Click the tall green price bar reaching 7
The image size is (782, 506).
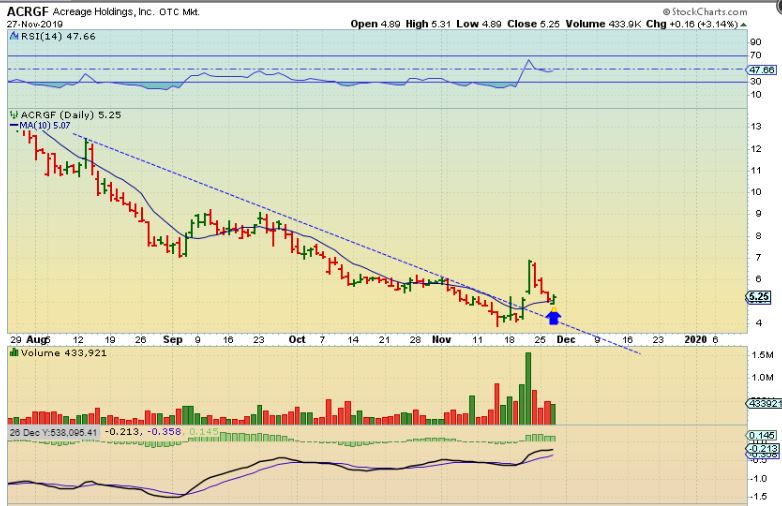(529, 277)
